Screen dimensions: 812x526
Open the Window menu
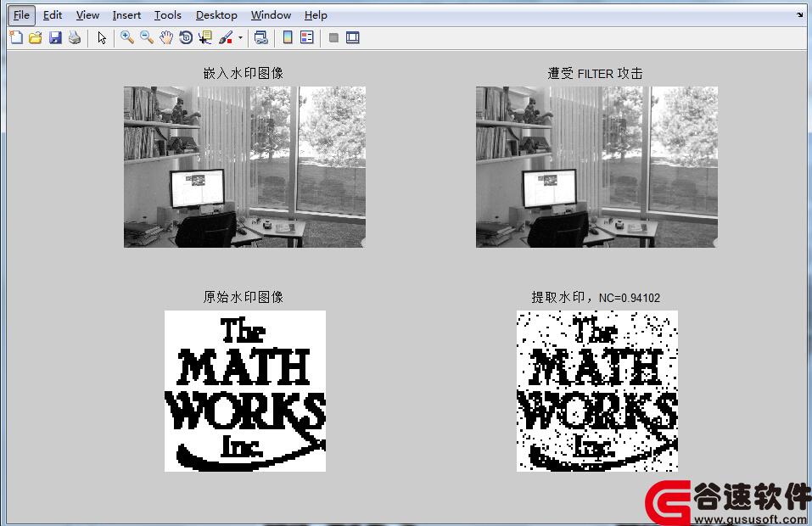click(x=271, y=15)
